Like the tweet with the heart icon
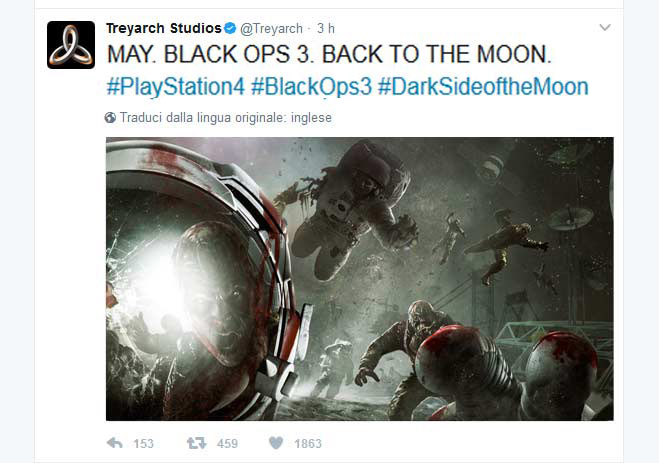The image size is (659, 463). pyautogui.click(x=276, y=443)
